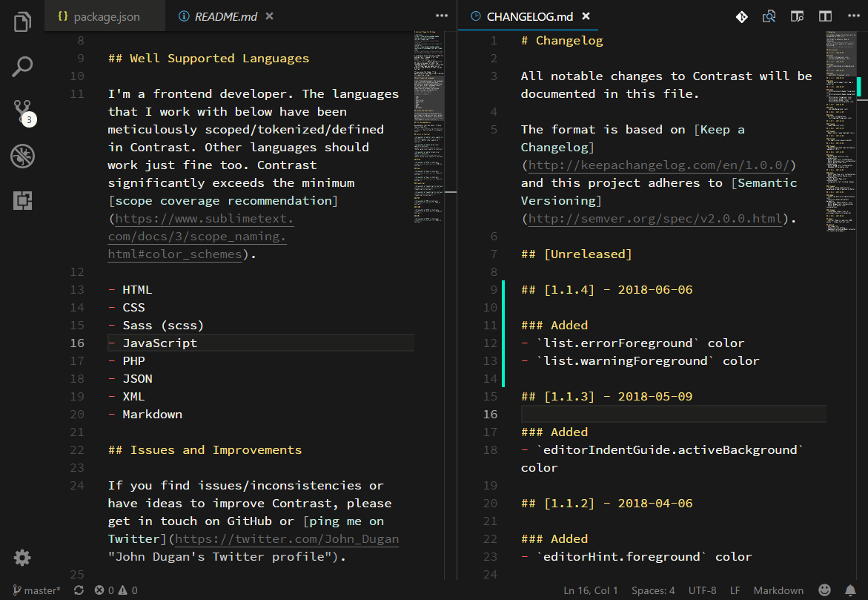The height and width of the screenshot is (600, 868).
Task: Click the '## Well Supported Languages' heading
Action: coord(209,58)
